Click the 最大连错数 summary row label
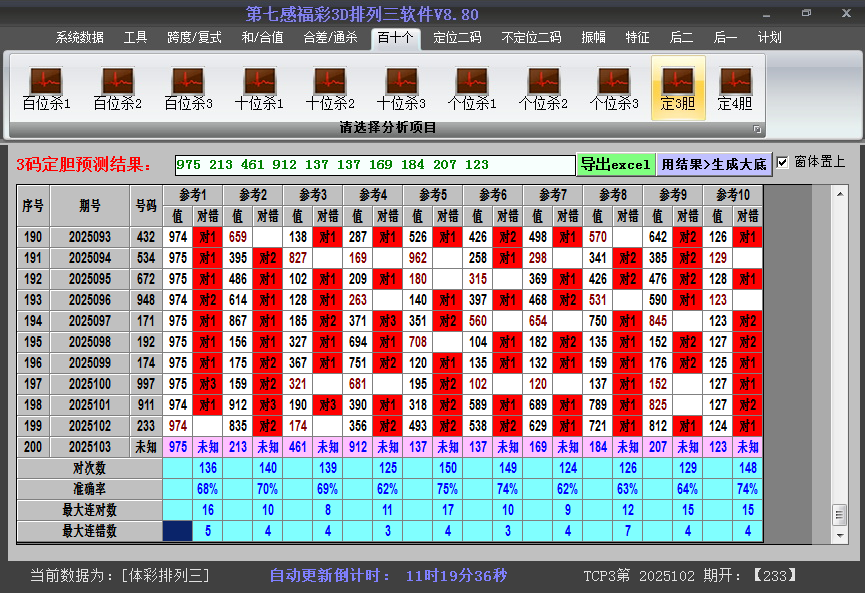The width and height of the screenshot is (865, 593). click(89, 531)
